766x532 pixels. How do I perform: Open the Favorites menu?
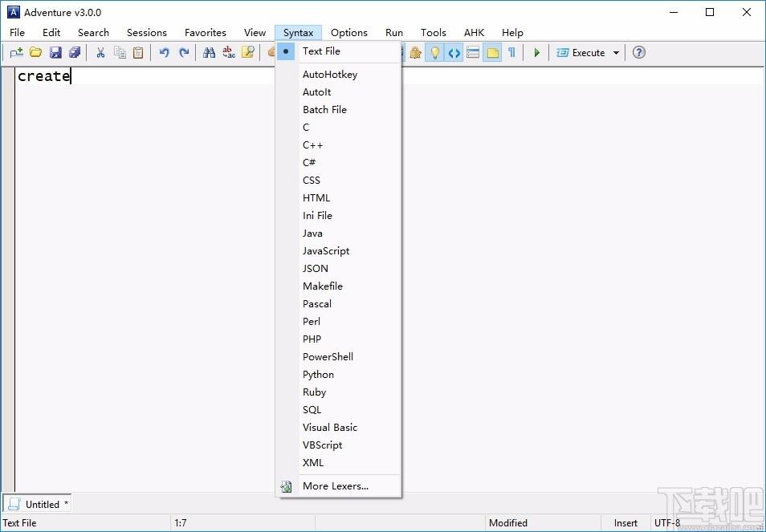click(206, 33)
